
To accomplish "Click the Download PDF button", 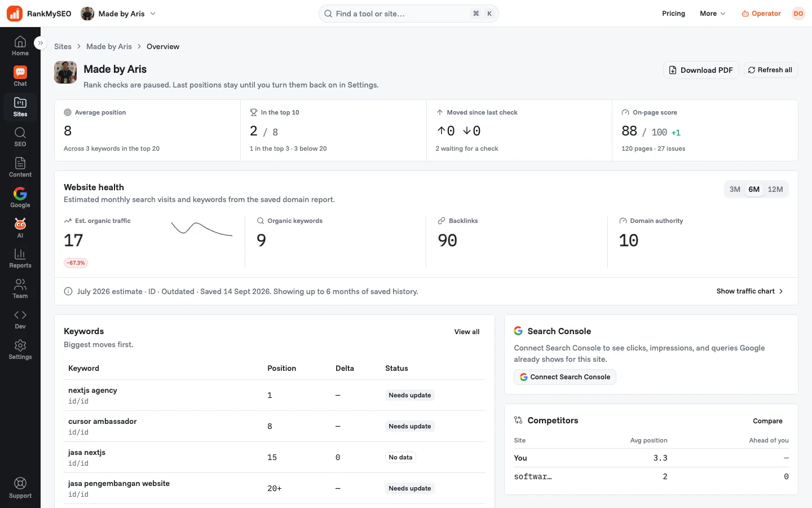I will point(701,70).
